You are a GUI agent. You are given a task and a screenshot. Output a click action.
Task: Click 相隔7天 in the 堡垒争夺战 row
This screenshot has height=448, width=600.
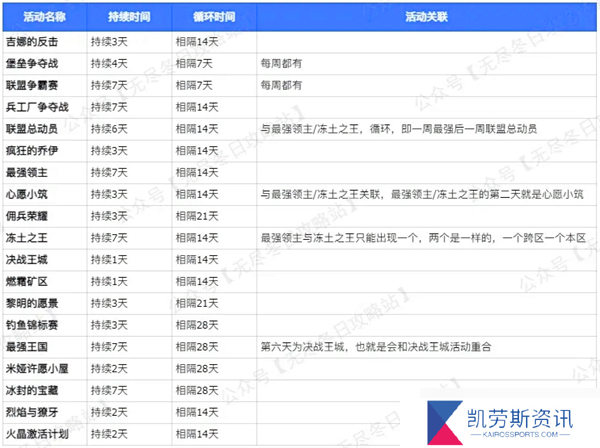coord(194,64)
